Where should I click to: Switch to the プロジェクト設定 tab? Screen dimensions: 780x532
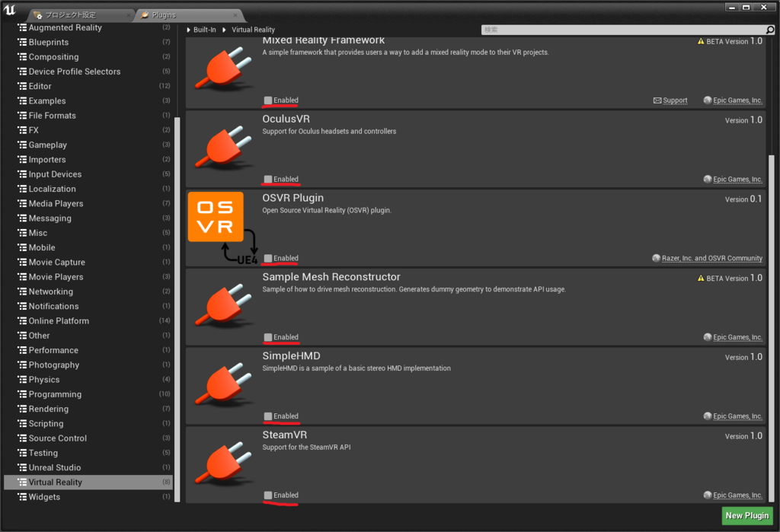point(79,15)
